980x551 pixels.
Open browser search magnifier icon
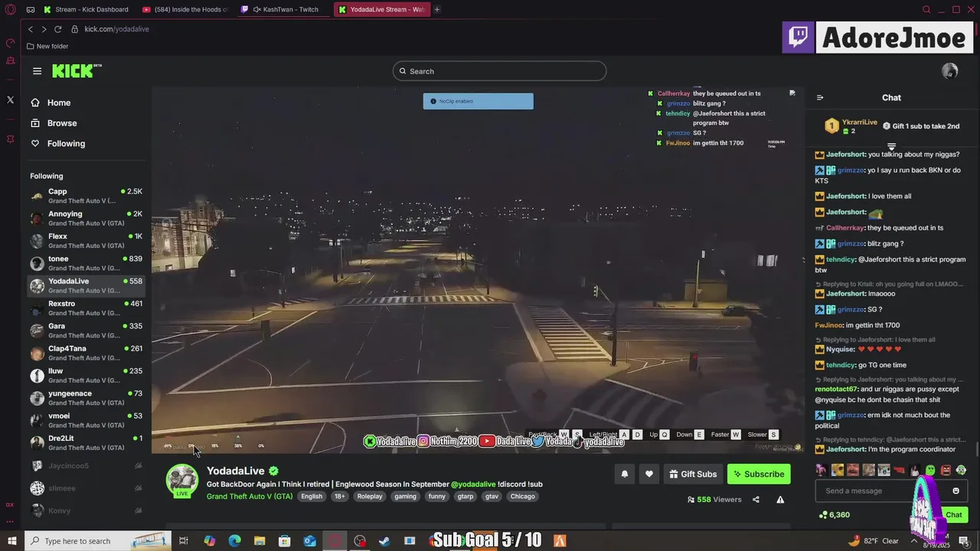pos(926,10)
